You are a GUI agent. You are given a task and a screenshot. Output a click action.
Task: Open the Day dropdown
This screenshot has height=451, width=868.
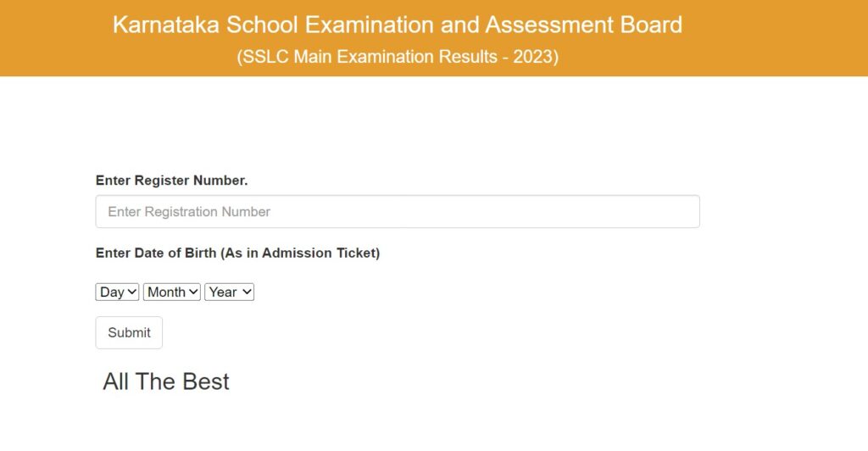click(x=117, y=292)
